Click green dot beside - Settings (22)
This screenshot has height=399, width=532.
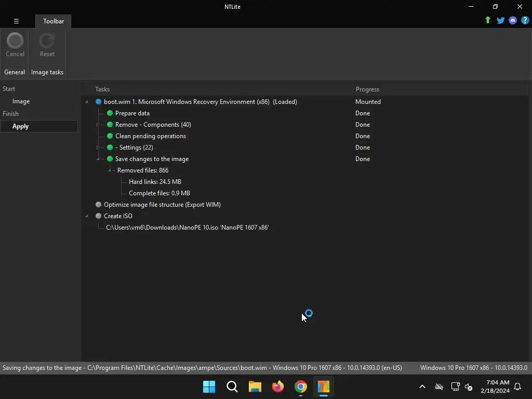point(110,148)
